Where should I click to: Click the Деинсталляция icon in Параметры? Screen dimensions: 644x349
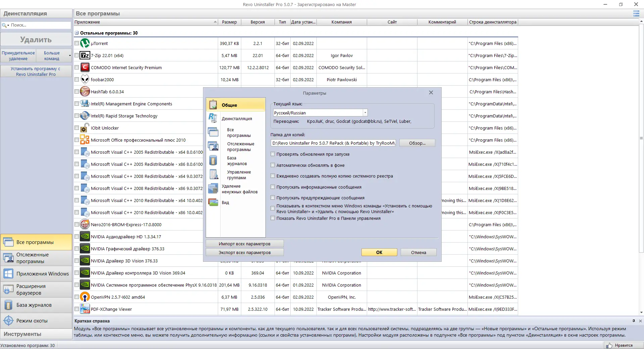[213, 118]
